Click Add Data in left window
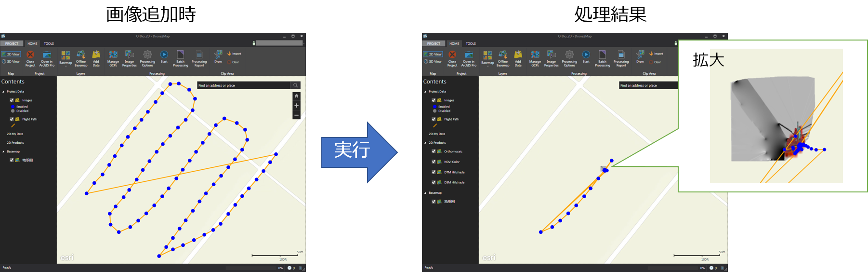Image resolution: width=868 pixels, height=272 pixels. click(x=96, y=58)
